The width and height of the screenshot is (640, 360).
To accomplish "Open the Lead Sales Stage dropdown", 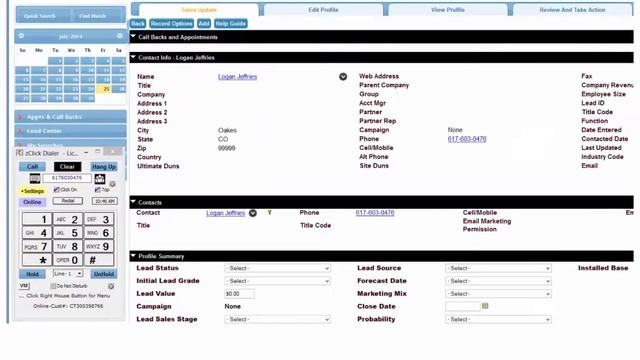I will pyautogui.click(x=277, y=319).
